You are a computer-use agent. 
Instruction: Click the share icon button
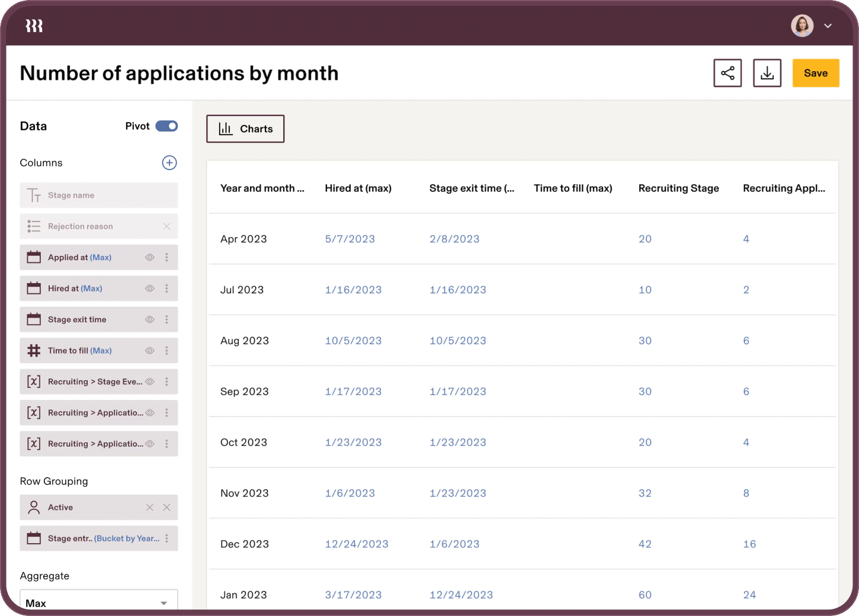[x=727, y=73]
